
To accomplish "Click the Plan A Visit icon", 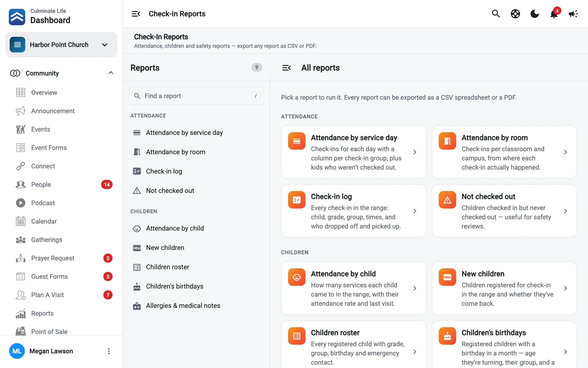I will click(21, 295).
